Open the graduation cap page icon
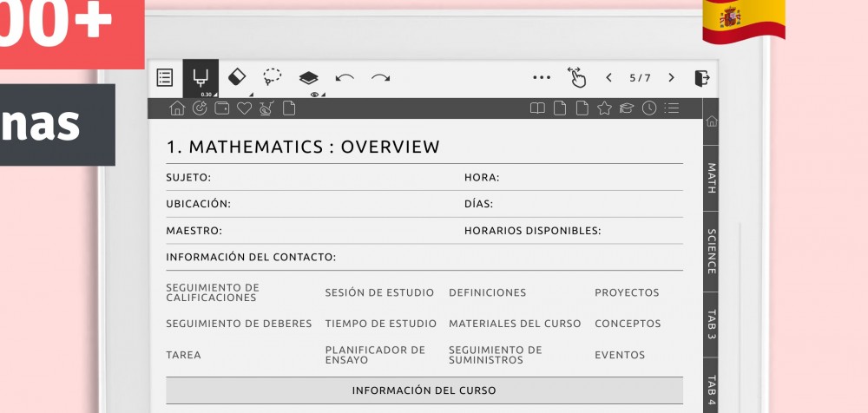The height and width of the screenshot is (413, 868). (627, 108)
